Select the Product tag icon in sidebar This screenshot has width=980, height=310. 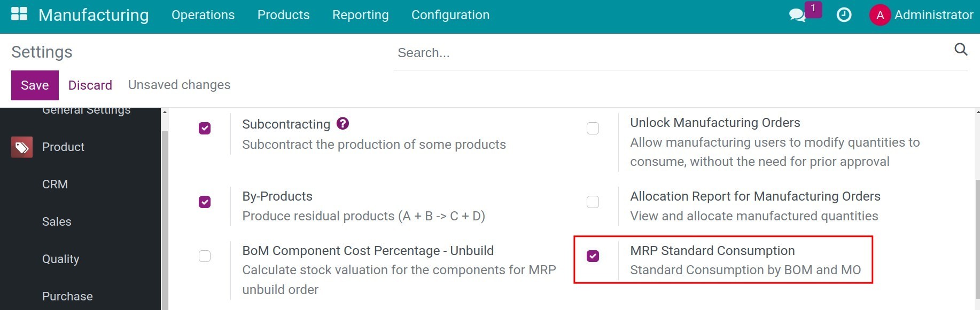(x=22, y=147)
